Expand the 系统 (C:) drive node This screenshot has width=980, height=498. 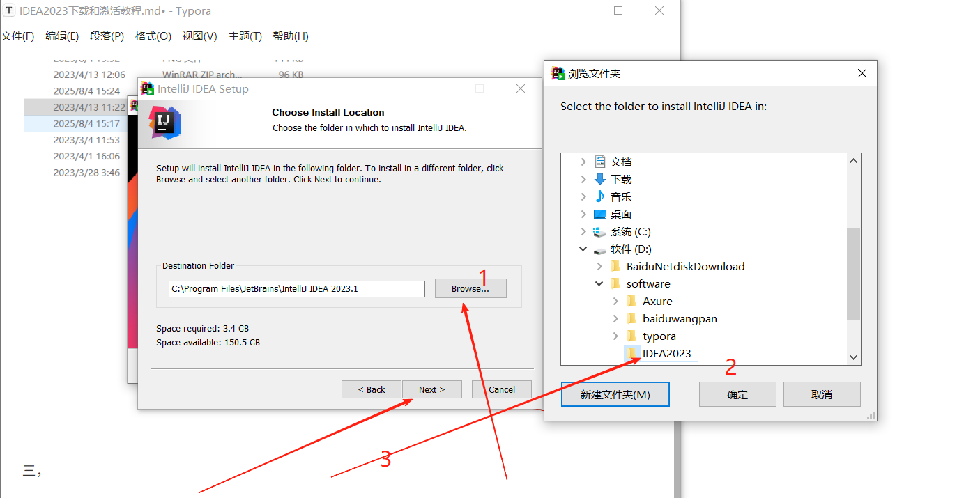tap(583, 231)
